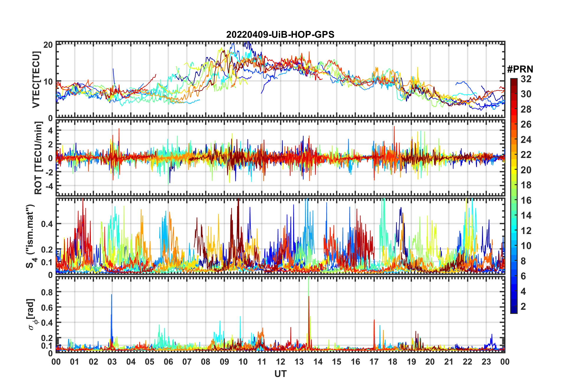Pick the dark blue bottom of PRN colorbar
This screenshot has width=561, height=392.
click(x=514, y=311)
